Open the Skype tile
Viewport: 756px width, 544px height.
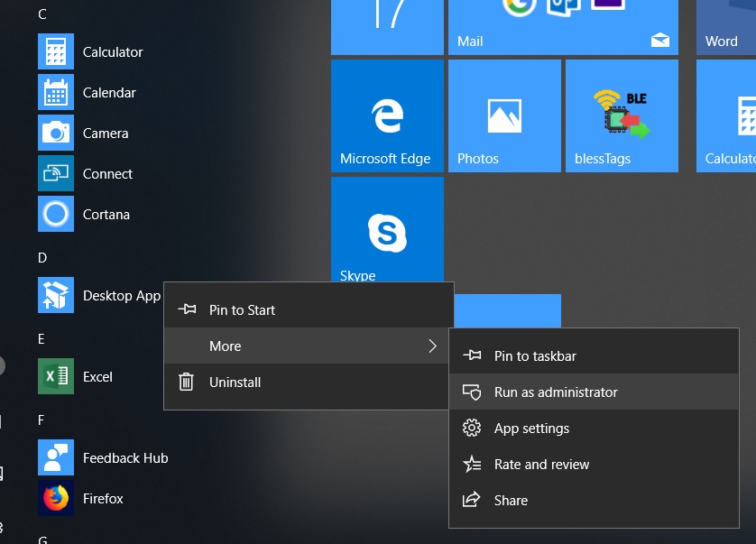point(387,229)
